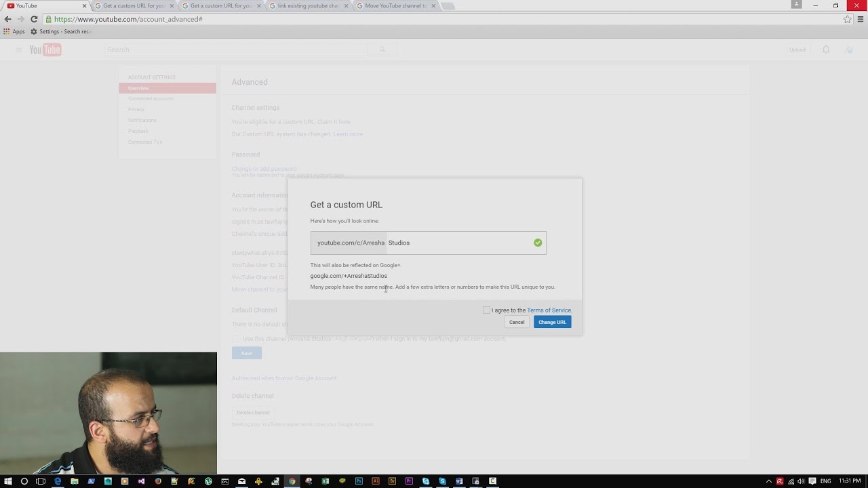The height and width of the screenshot is (488, 868).
Task: Select the 'google.com/+AreshaStudios' text
Action: pyautogui.click(x=349, y=276)
